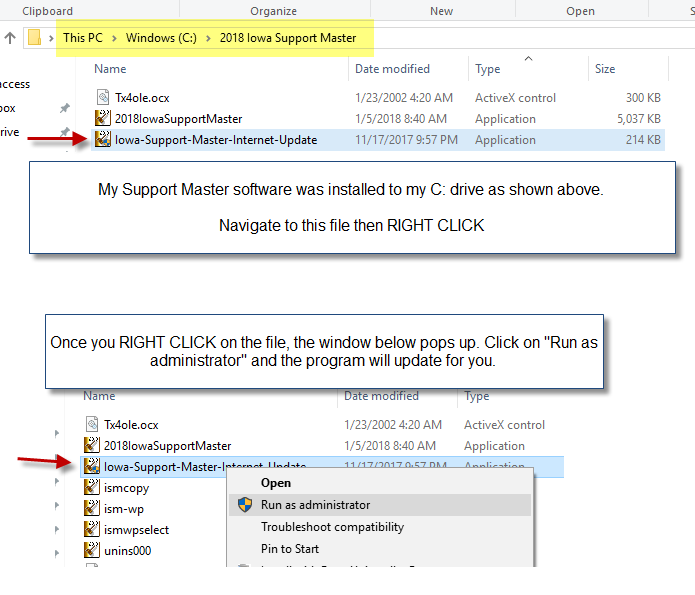Sort by Name column in lower list
This screenshot has width=695, height=595.
point(99,395)
